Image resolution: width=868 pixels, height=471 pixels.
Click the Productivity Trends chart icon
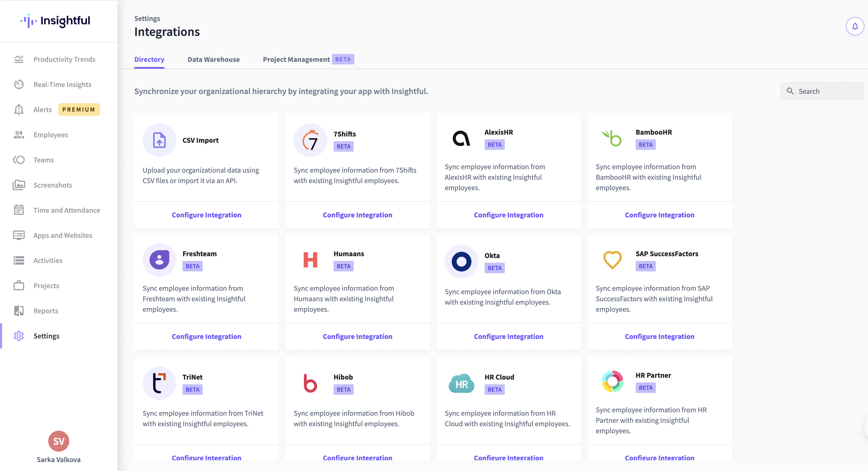click(19, 59)
